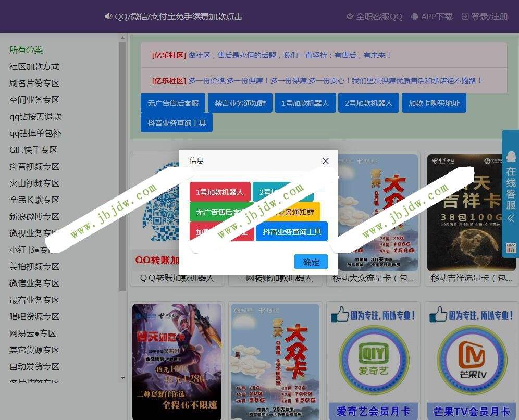Open the 移动吉祥流量卡 product card
Image resolution: width=519 pixels, height=420 pixels.
pos(472,219)
